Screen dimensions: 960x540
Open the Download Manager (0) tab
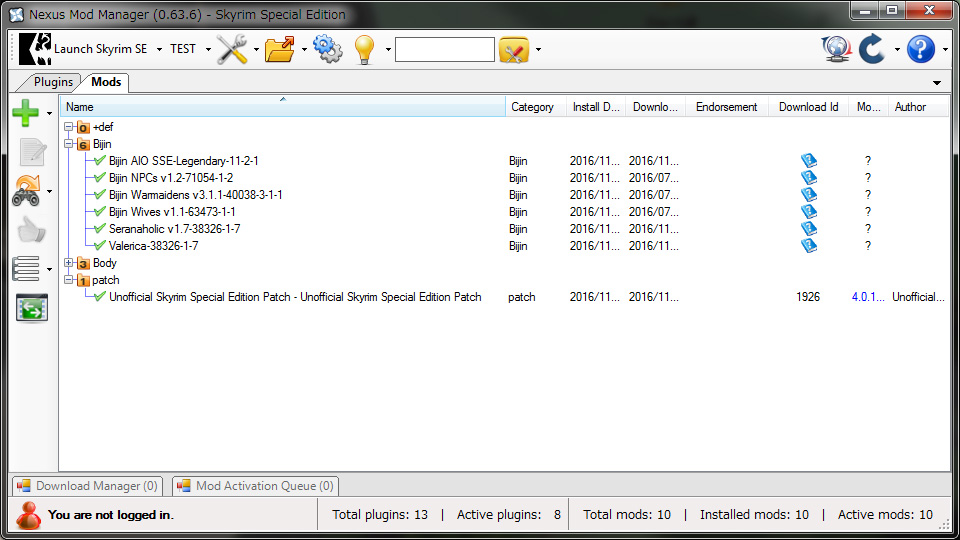click(88, 486)
